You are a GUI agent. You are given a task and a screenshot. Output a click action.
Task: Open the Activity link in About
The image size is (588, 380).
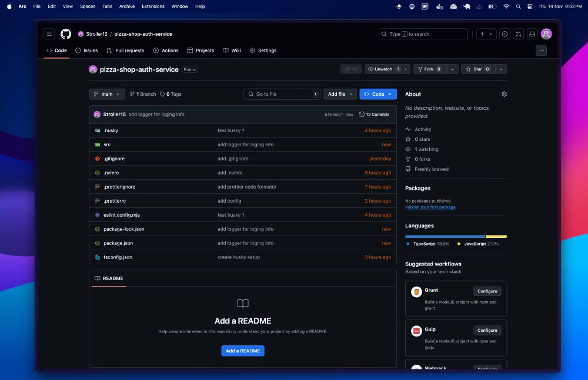coord(423,129)
